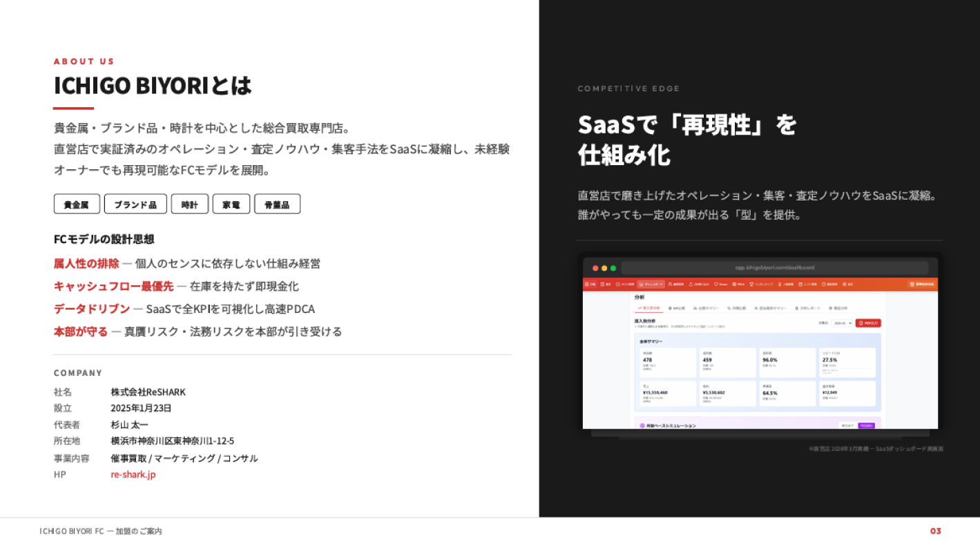This screenshot has width=980, height=541.
Task: Switch to the 商品分析 tab
Action: coord(839,308)
